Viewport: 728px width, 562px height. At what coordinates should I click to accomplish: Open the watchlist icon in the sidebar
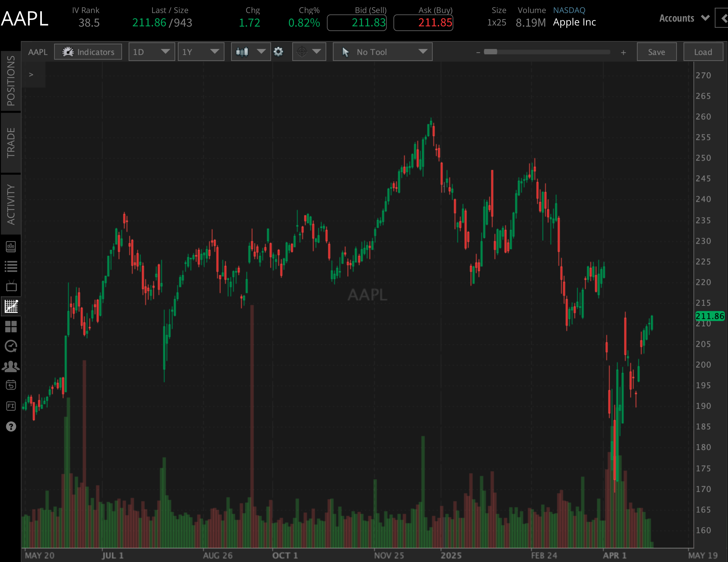pos(11,265)
